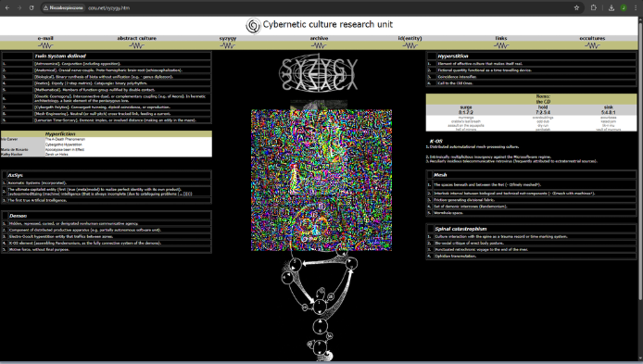This screenshot has width=643, height=364.
Task: Click the spiral Ccru logo icon
Action: click(x=253, y=25)
